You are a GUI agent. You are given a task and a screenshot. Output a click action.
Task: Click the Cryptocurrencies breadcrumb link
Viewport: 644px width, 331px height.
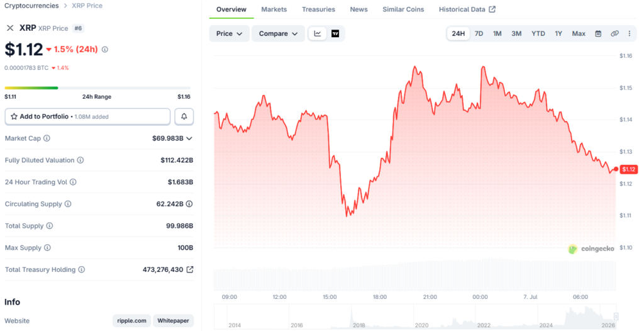click(31, 6)
